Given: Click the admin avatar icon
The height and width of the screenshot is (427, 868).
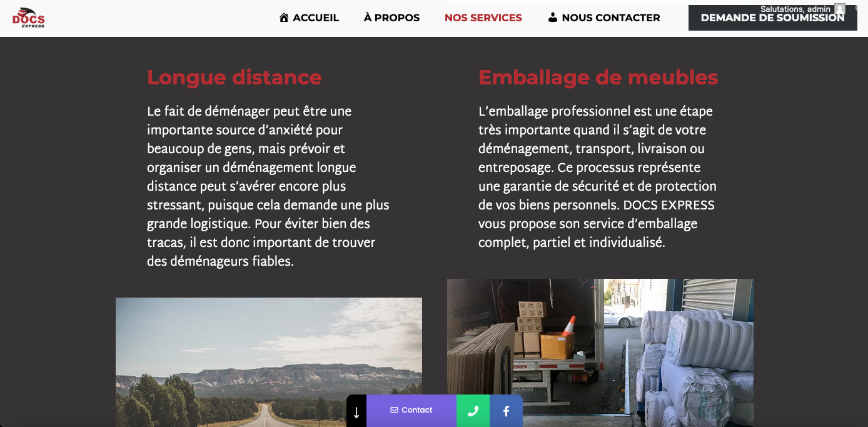Looking at the screenshot, I should coord(840,9).
